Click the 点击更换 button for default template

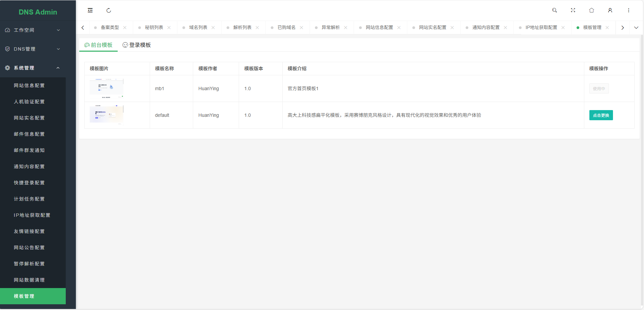tap(601, 115)
